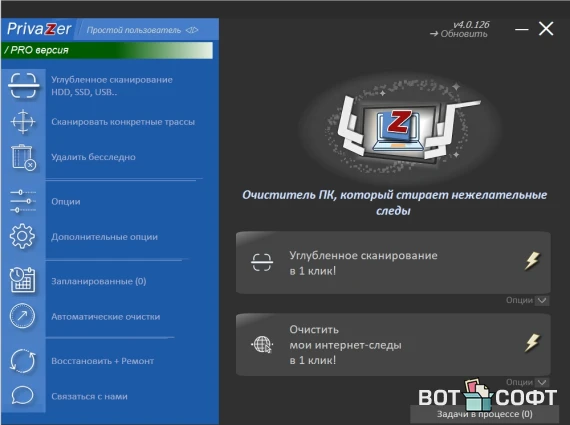View Запланированные (0) tasks
Screen dimensions: 570x425
point(99,281)
